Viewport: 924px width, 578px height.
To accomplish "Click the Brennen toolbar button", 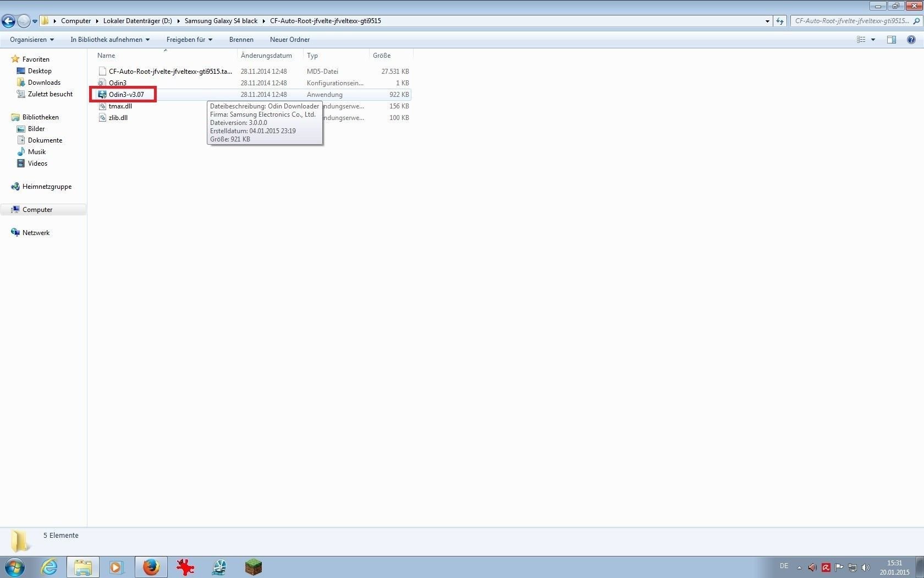I will (x=241, y=40).
